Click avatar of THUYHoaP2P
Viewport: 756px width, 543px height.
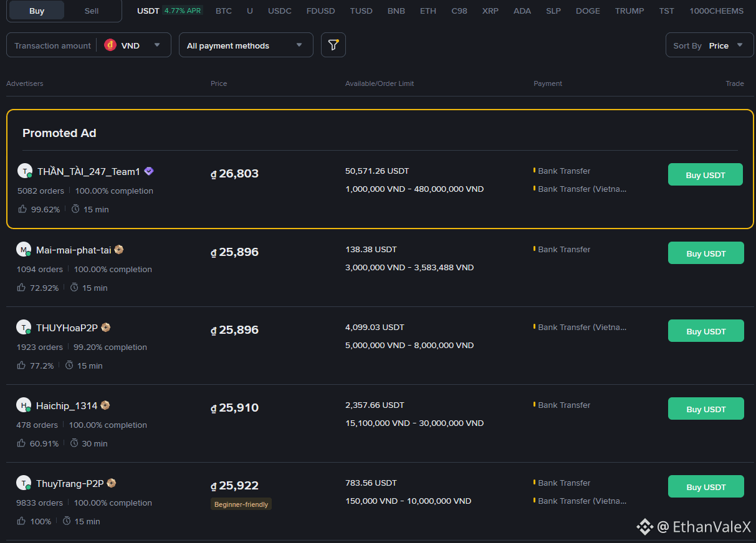point(24,328)
